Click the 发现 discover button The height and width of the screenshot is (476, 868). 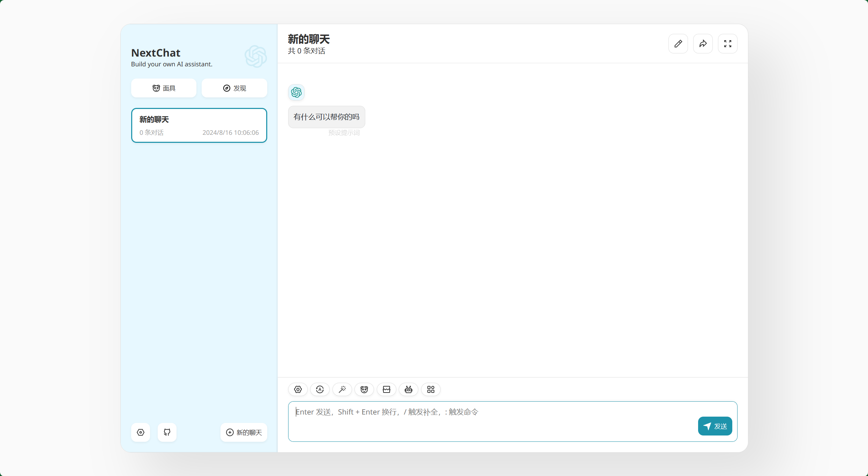(234, 88)
